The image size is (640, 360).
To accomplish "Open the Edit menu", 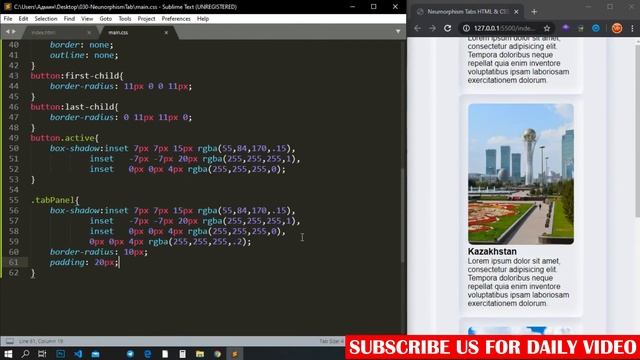I will click(x=23, y=19).
